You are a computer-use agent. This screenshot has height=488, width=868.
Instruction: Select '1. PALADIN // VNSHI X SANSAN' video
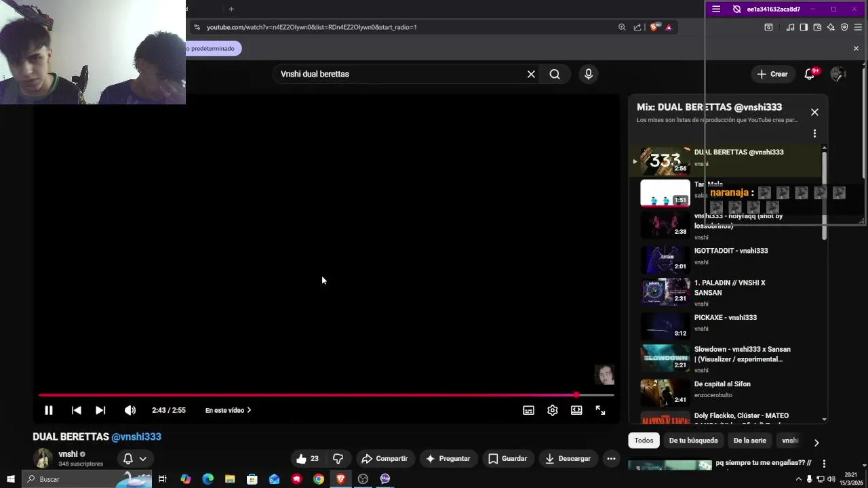pos(726,291)
